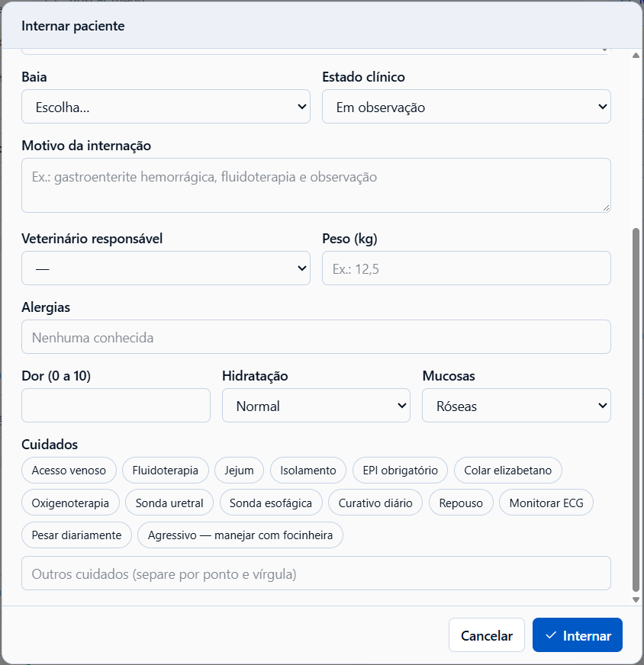Screen dimensions: 644x665
Task: Select the Sonda esofágica chip
Action: [271, 503]
